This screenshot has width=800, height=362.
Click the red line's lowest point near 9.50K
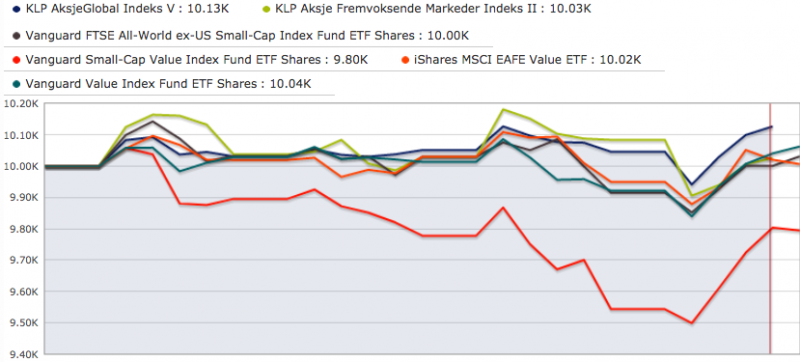pos(691,323)
